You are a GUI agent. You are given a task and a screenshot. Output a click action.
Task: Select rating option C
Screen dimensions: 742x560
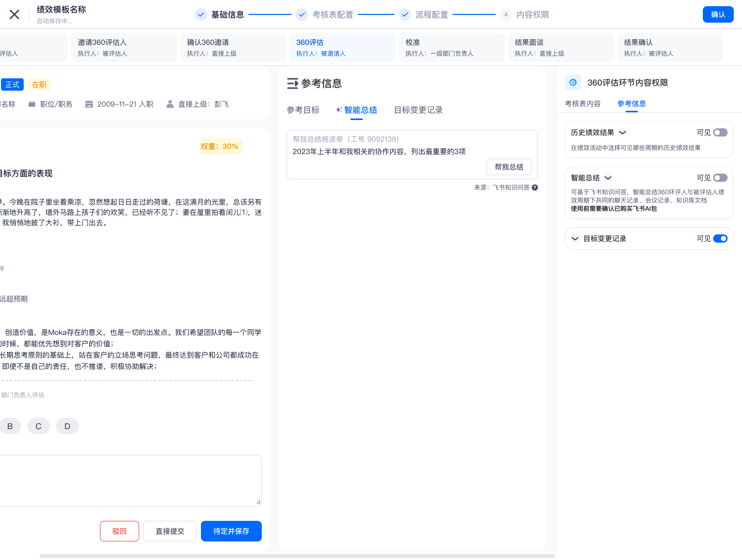coord(39,426)
